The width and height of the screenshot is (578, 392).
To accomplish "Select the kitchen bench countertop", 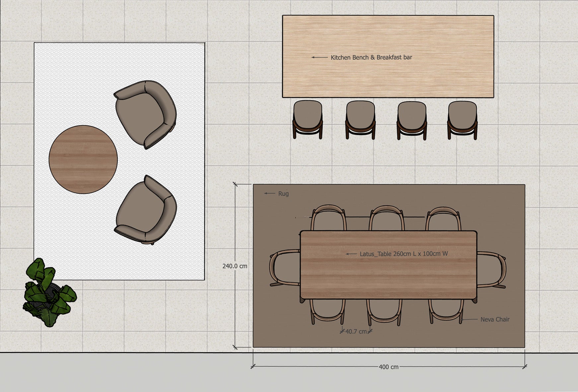I will coord(388,56).
